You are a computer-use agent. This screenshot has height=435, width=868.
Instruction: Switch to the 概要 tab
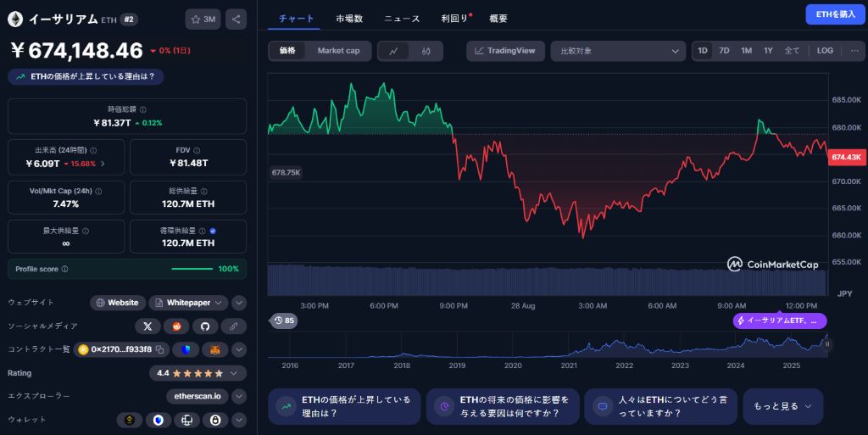coord(498,19)
